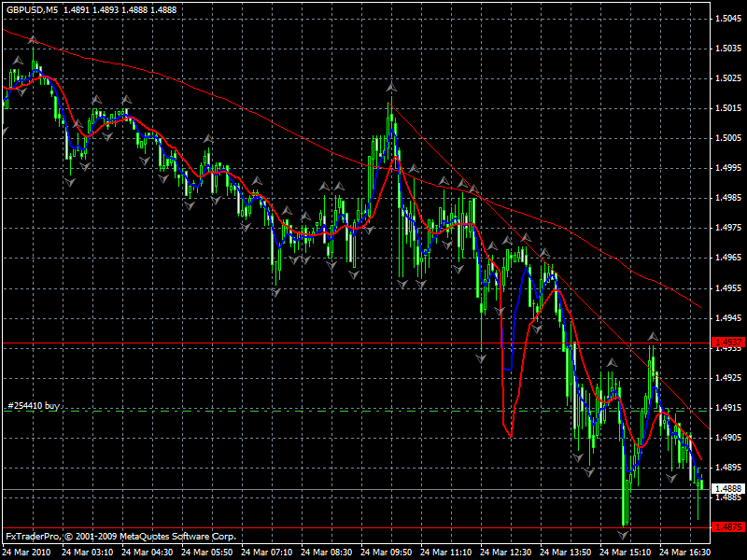Select the grey current price line at 1.4888

tap(357, 489)
